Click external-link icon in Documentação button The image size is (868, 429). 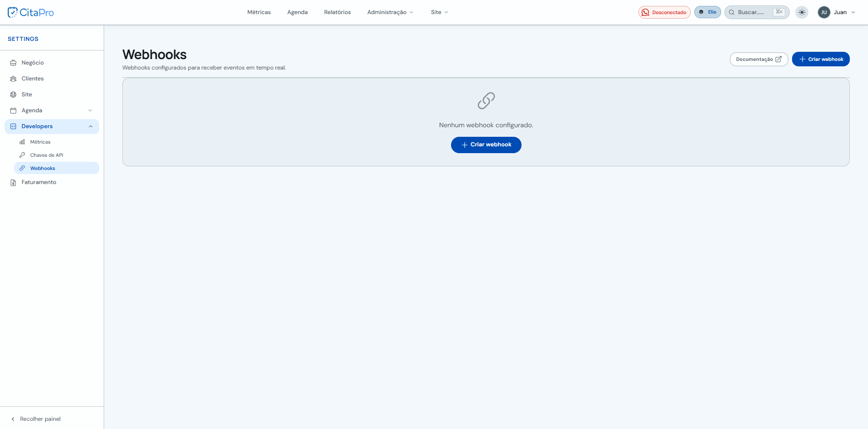tap(778, 59)
